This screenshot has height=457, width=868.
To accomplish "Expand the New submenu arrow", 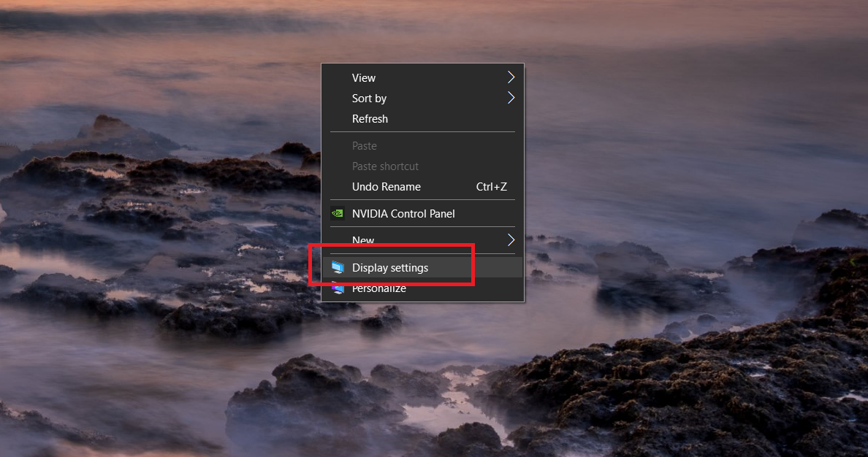I will [511, 239].
